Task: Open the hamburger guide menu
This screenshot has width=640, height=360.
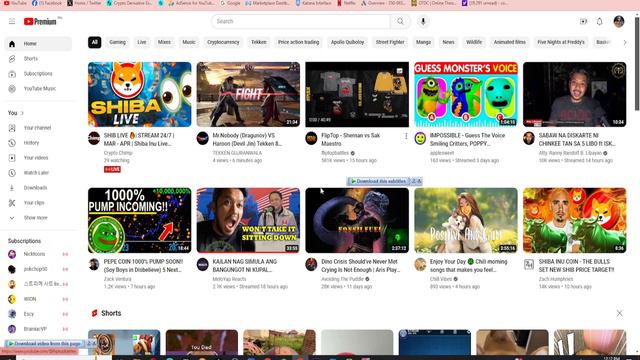Action: [x=12, y=21]
